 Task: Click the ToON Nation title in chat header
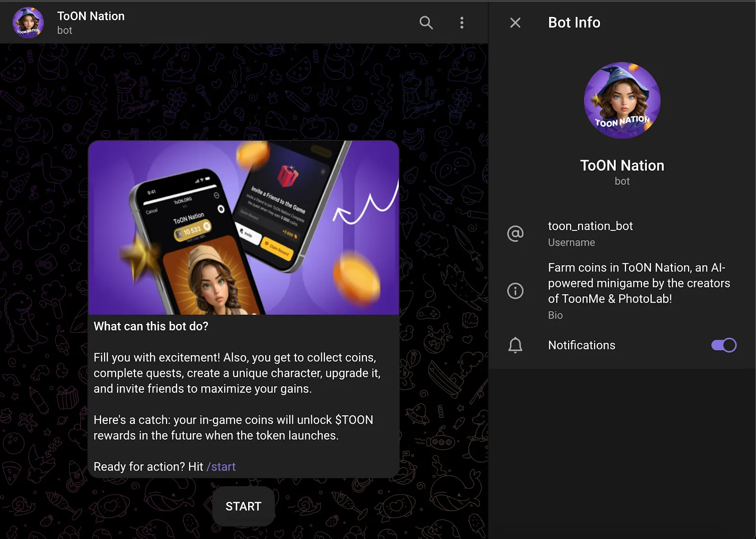coord(91,16)
